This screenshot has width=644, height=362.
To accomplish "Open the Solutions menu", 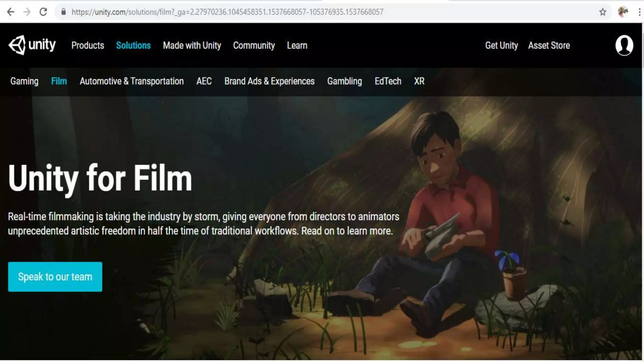I will click(133, 45).
